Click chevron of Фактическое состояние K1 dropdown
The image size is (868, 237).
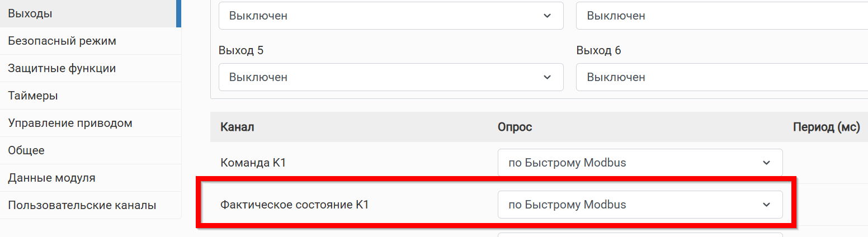coord(766,205)
